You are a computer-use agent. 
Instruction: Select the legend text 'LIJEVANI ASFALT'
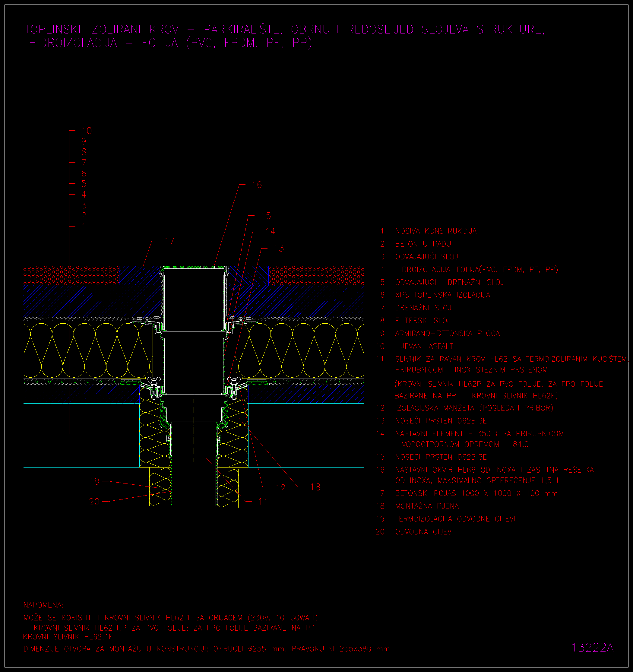[424, 347]
